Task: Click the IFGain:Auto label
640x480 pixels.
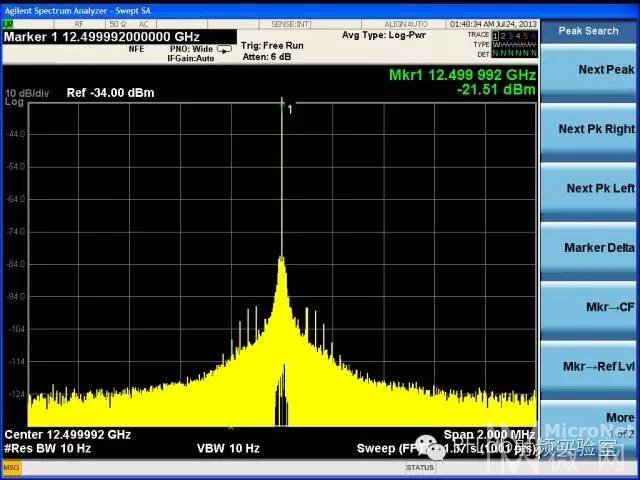Action: click(191, 58)
